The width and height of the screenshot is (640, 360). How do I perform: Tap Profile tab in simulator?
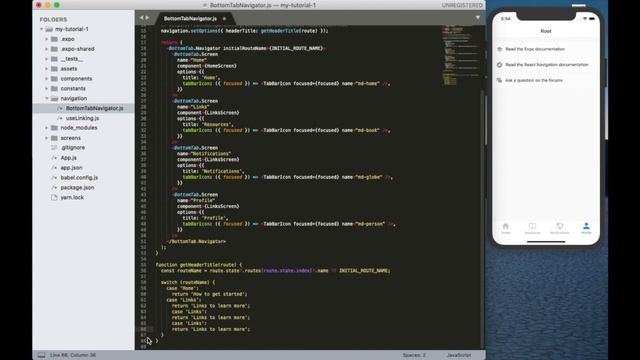click(x=586, y=228)
